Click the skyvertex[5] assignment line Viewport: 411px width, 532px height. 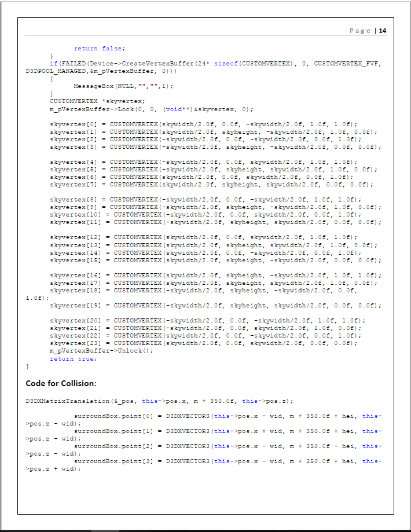214,169
